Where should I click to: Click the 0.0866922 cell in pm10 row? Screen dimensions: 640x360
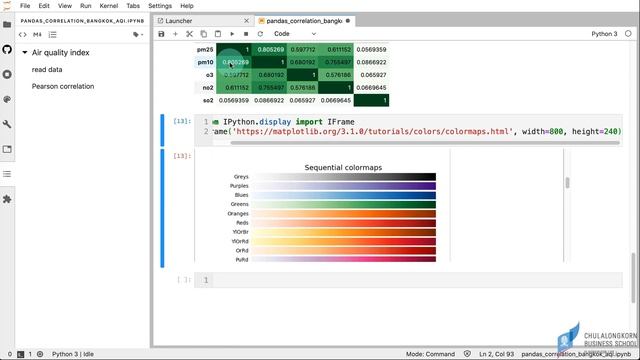371,62
